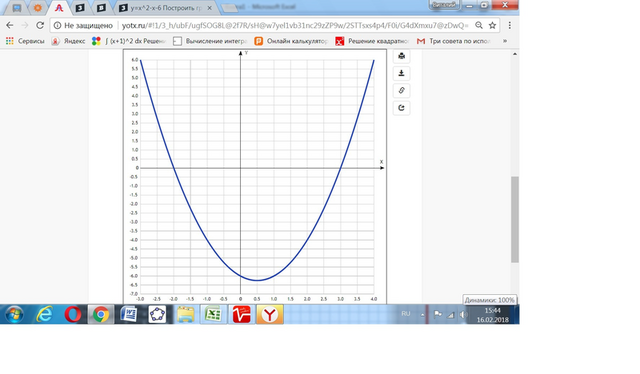The image size is (640, 374).
Task: Print the graph using printer icon
Action: click(x=401, y=56)
